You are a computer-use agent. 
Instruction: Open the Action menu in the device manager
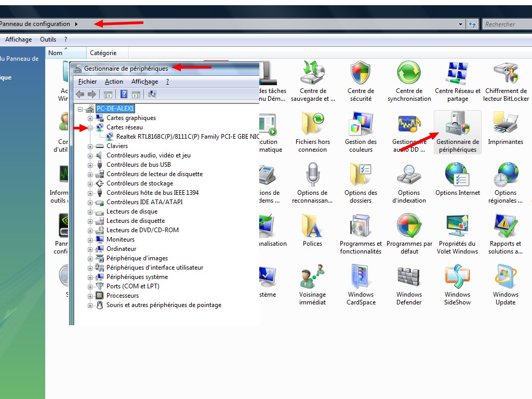point(114,82)
